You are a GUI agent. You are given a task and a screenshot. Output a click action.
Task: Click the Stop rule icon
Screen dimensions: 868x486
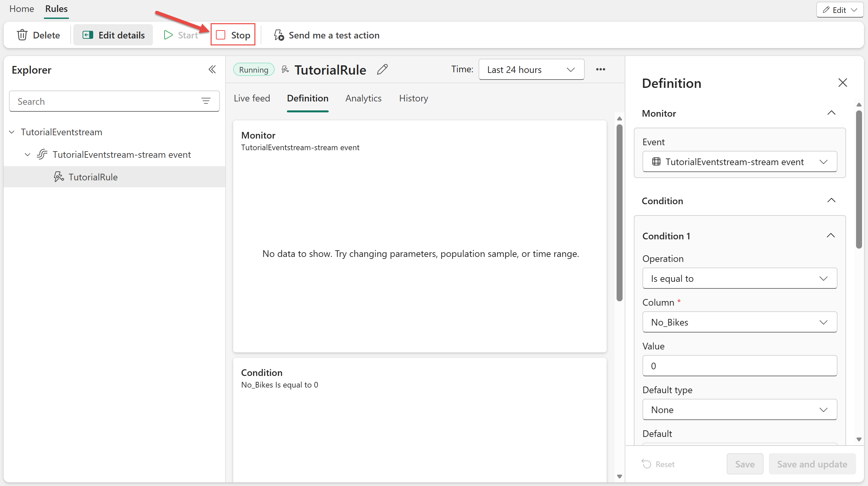221,35
